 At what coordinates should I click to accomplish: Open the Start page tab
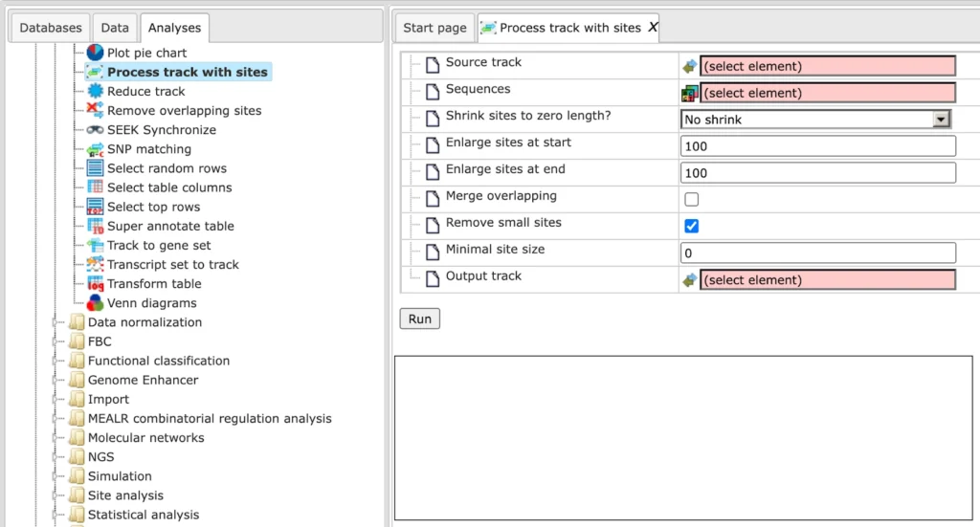click(434, 28)
